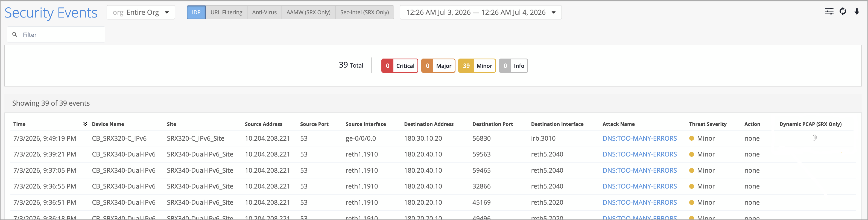Open the org Entire Org dropdown
Viewport: 868px width, 220px height.
coord(141,13)
